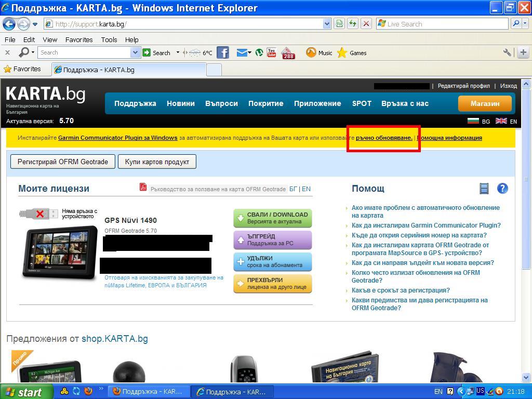Open the recent pages dropdown arrow
Image resolution: width=532 pixels, height=399 pixels.
[35, 24]
